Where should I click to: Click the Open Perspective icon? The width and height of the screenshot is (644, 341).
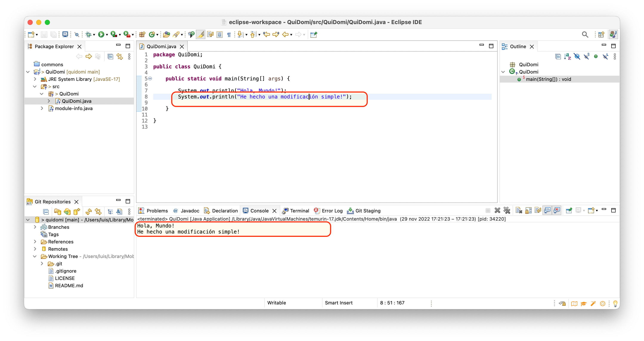click(x=601, y=34)
